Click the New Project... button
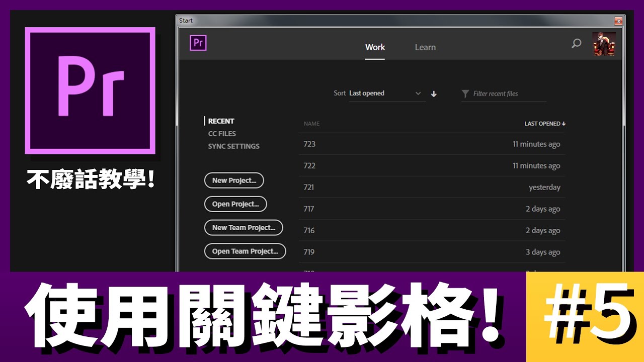The height and width of the screenshot is (362, 644). 234,180
